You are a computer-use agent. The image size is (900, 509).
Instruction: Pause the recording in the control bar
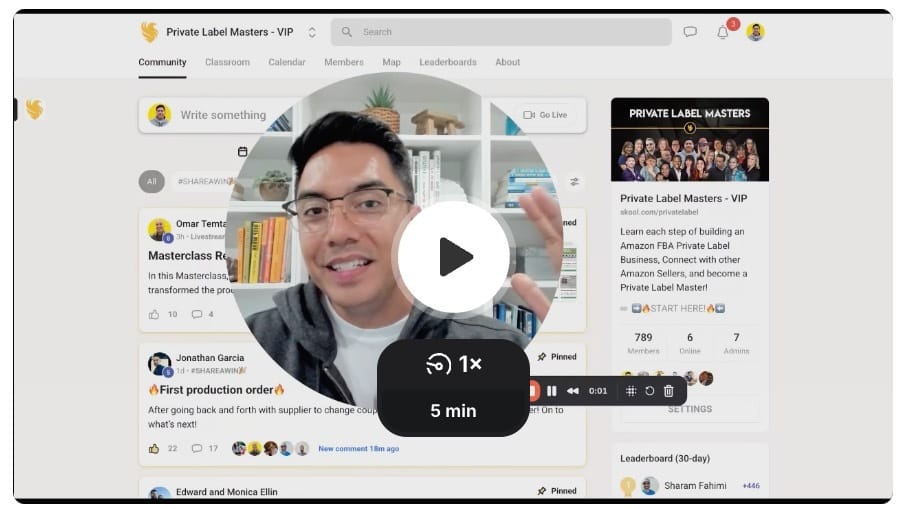(552, 391)
